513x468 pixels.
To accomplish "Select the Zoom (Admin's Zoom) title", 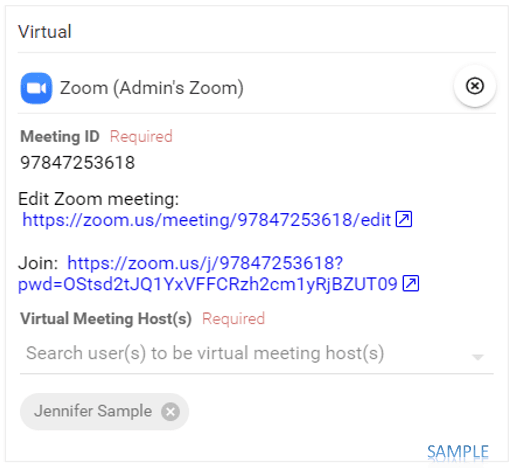I will [152, 88].
